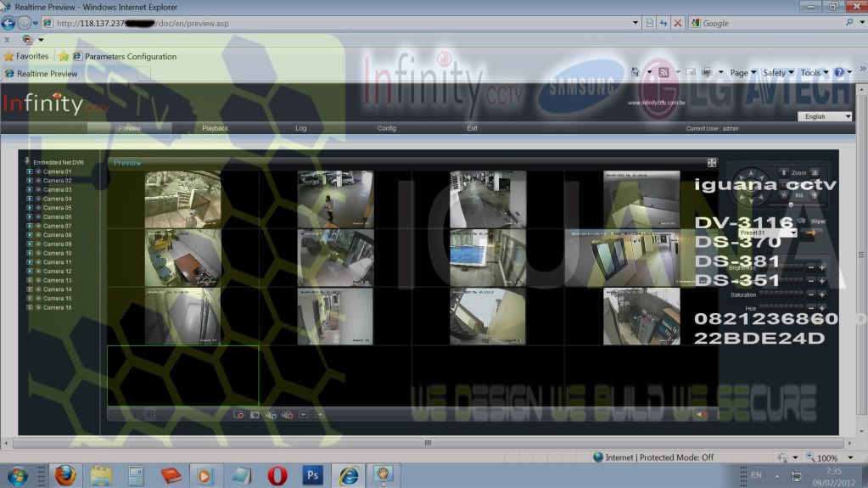Open the Favorites button
Viewport: 868px width, 488px height.
[x=26, y=56]
